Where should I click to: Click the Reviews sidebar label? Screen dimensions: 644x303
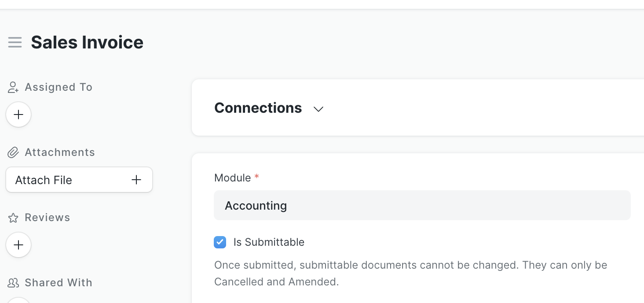48,218
